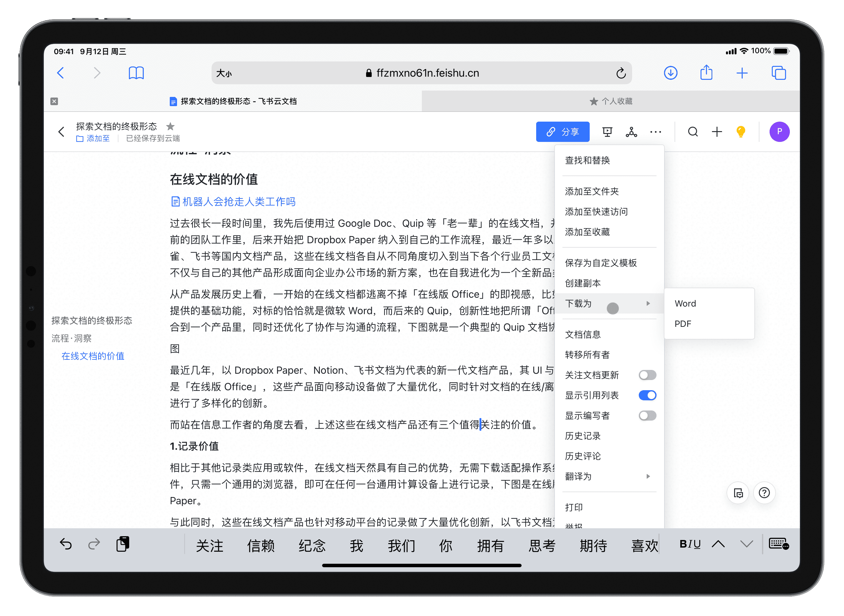Screen dimensions: 844x616
Task: Toggle 关注文档更新 switch
Action: (x=647, y=375)
